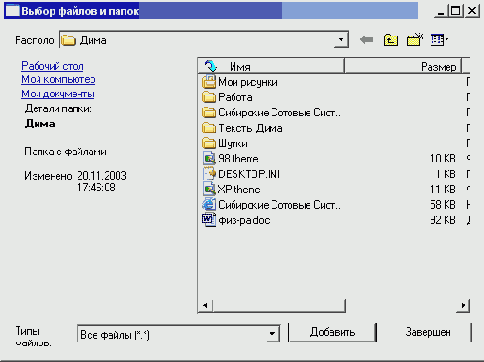Sort by the Размер column header
484x362 pixels.
coord(403,66)
